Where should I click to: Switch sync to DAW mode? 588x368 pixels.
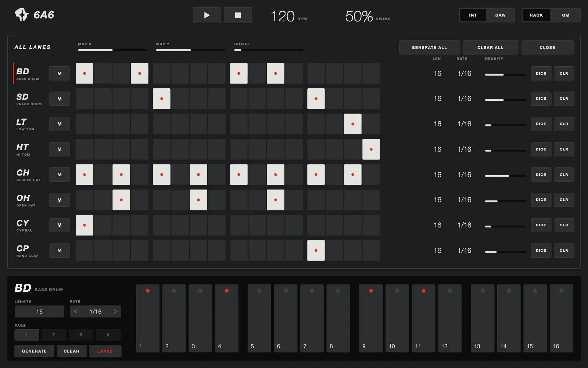500,15
